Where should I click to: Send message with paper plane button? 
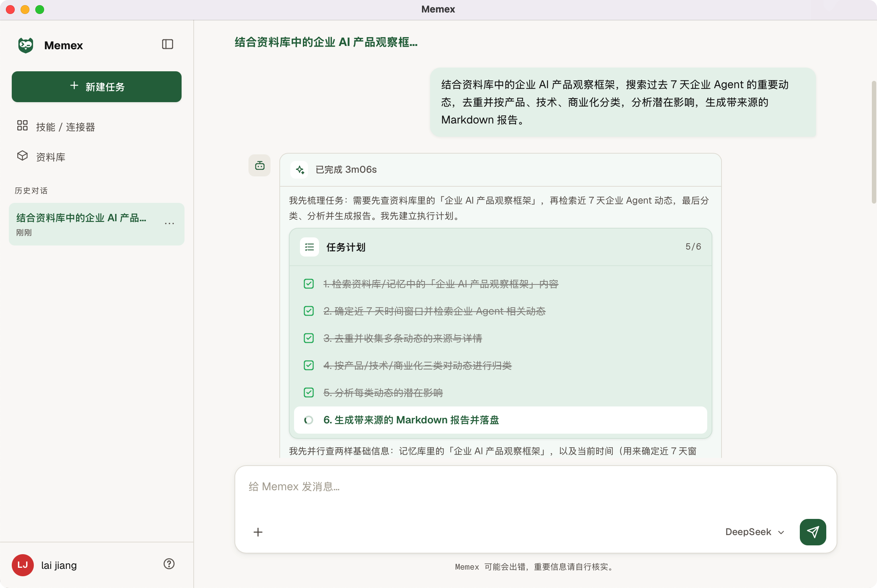coord(813,532)
